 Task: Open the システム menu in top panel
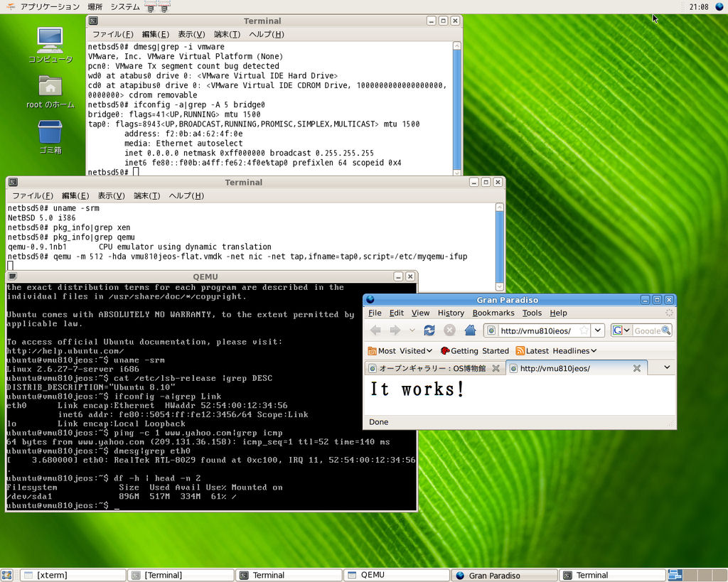[125, 6]
